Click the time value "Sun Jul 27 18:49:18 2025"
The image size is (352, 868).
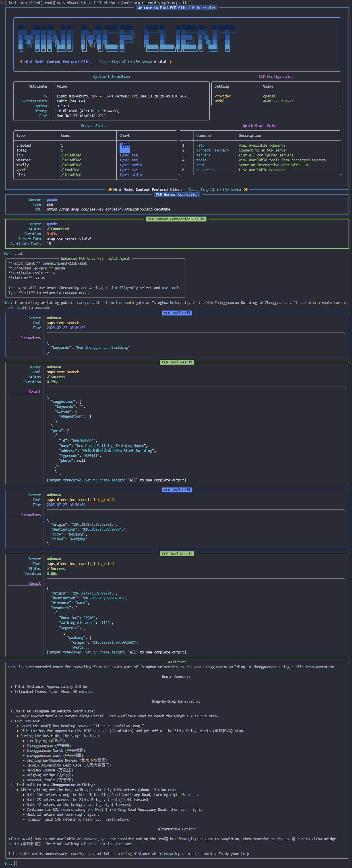tap(81, 116)
